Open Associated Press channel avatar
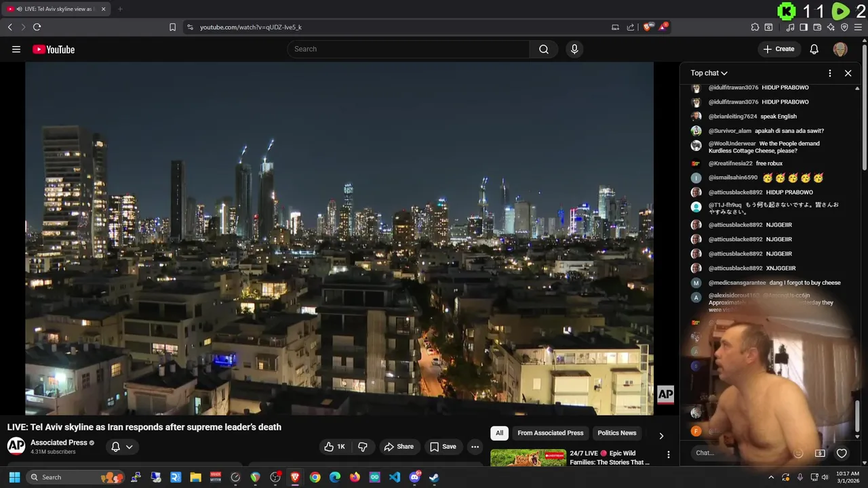Image resolution: width=868 pixels, height=488 pixels. pyautogui.click(x=16, y=446)
